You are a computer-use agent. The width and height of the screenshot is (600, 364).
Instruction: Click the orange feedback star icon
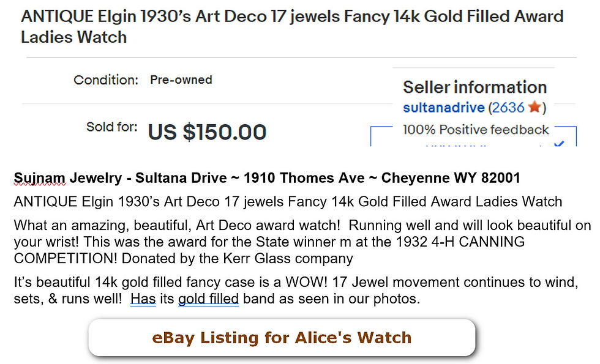tap(534, 107)
